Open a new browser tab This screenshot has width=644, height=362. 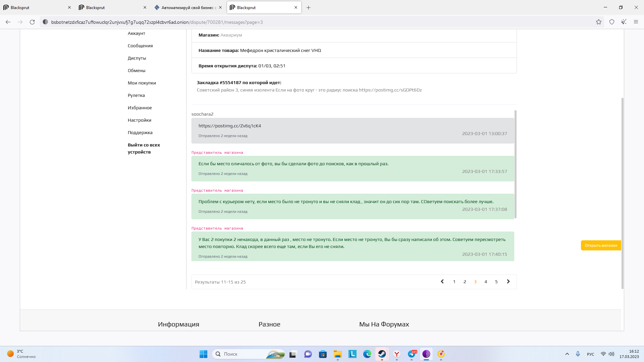309,8
